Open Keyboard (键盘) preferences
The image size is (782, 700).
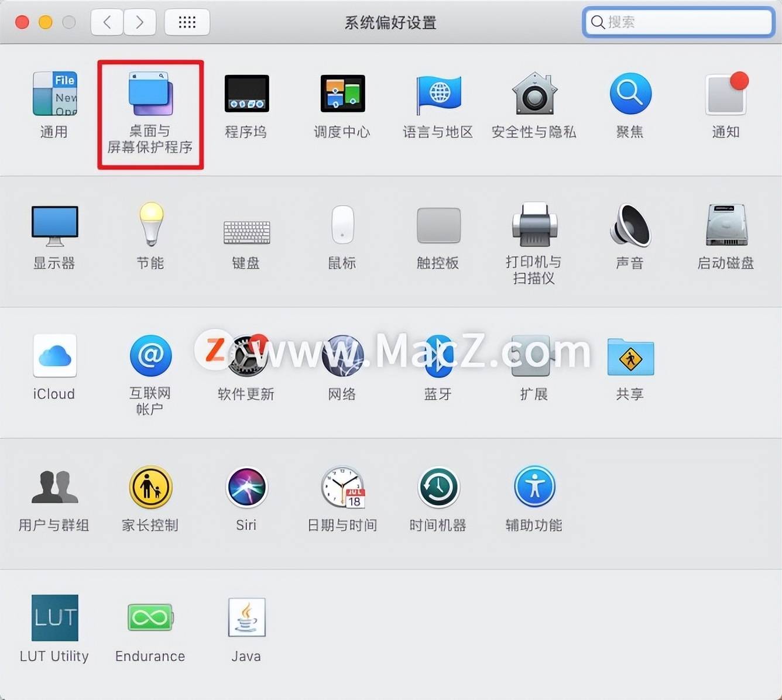(246, 232)
